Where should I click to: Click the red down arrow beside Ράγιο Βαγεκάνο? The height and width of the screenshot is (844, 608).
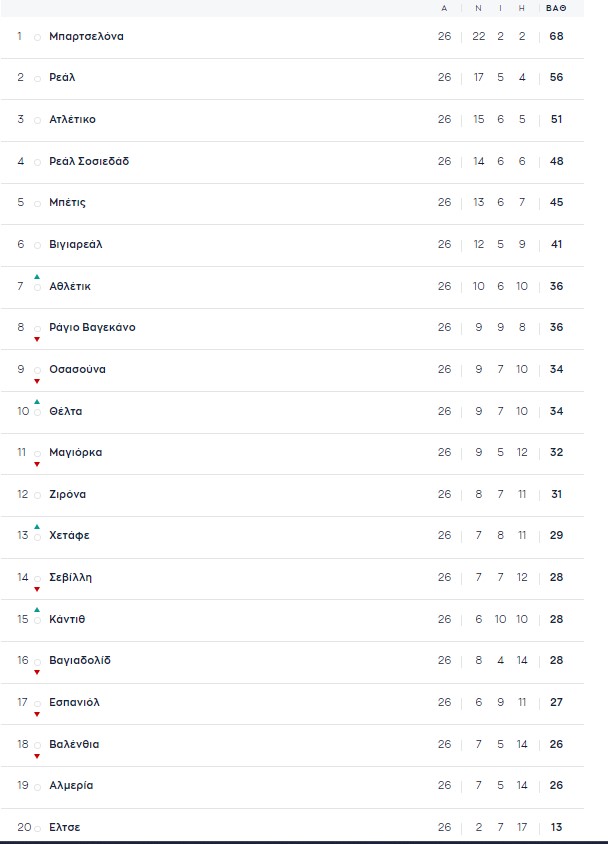(37, 339)
